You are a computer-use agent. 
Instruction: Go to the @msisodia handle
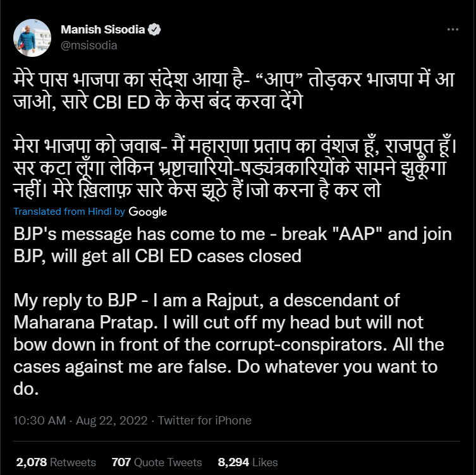click(88, 45)
